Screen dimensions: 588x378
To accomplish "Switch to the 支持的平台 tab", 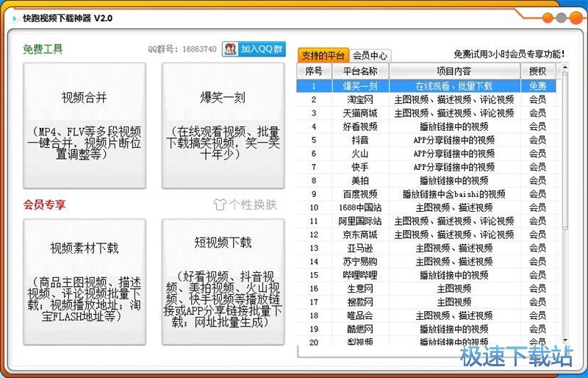I will (323, 56).
